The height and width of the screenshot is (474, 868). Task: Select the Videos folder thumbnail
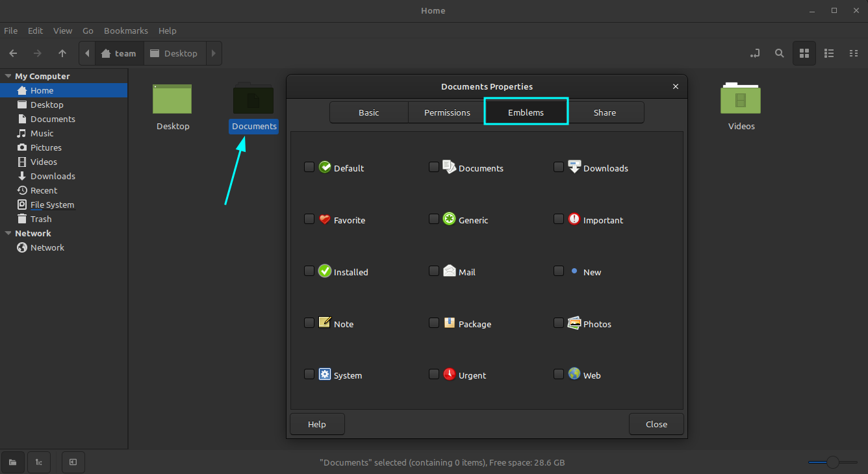coord(741,99)
